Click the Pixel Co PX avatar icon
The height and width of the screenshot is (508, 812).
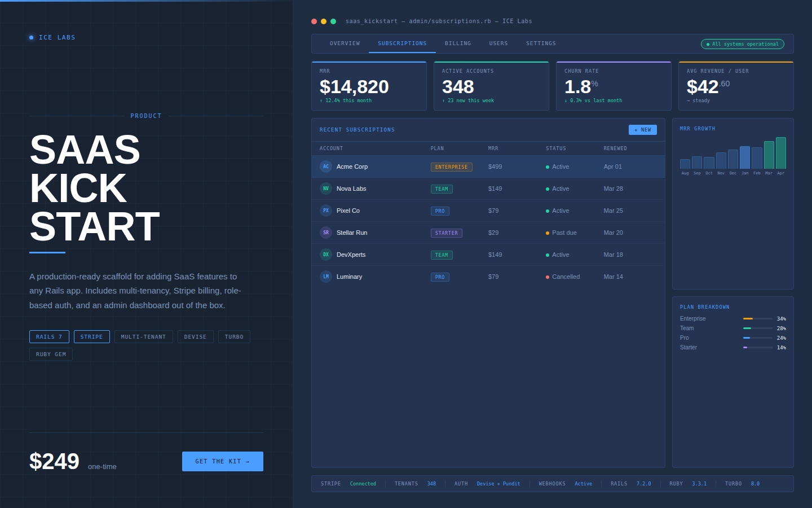pyautogui.click(x=326, y=211)
